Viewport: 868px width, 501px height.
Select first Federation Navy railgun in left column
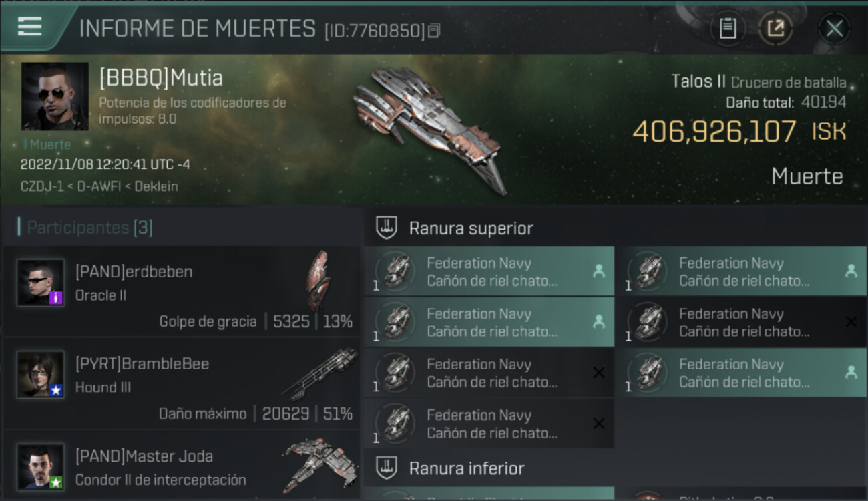[489, 271]
